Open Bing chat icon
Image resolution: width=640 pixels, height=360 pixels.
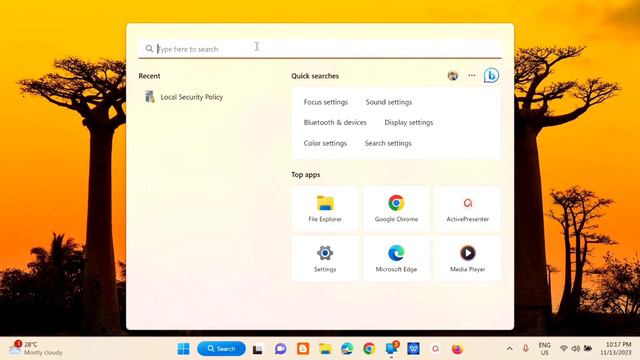[491, 76]
